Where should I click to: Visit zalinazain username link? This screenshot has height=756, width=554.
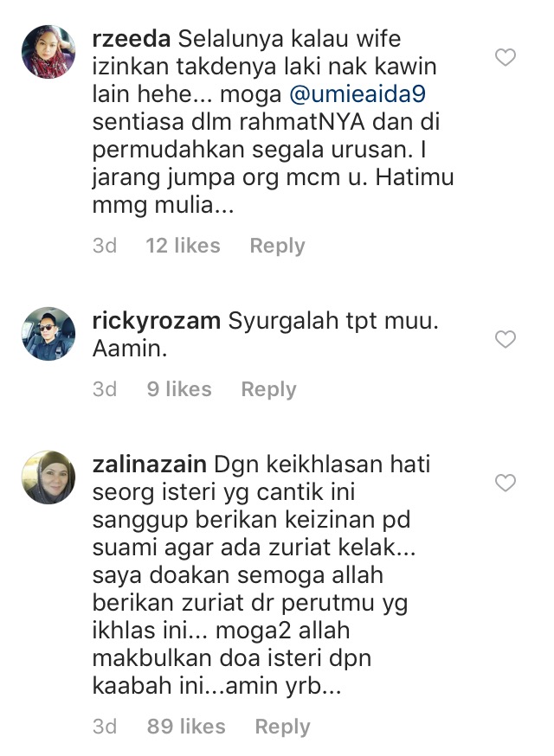(x=150, y=464)
